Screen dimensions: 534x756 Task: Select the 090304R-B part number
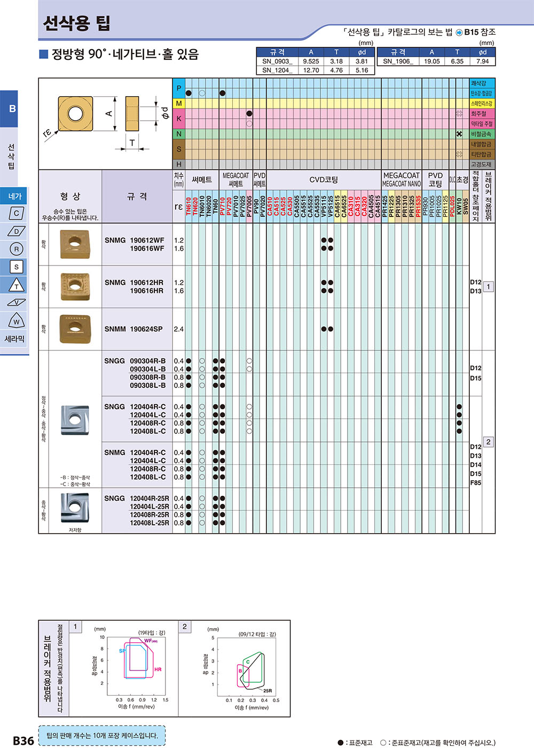coord(148,361)
